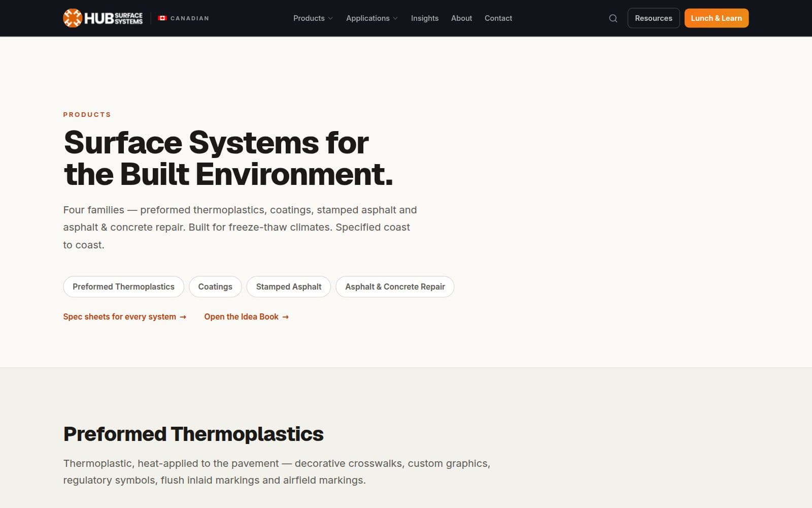Click the HUB Surface Systems logo

coord(103,18)
